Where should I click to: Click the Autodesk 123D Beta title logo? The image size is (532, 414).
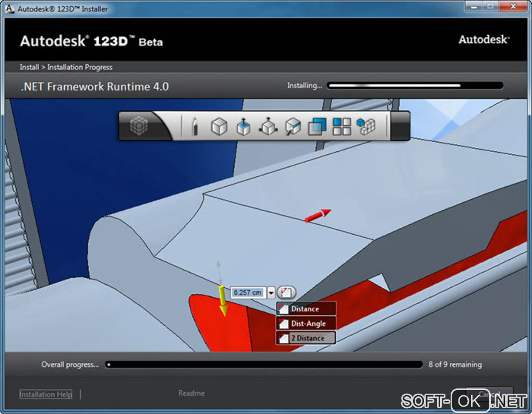(91, 41)
